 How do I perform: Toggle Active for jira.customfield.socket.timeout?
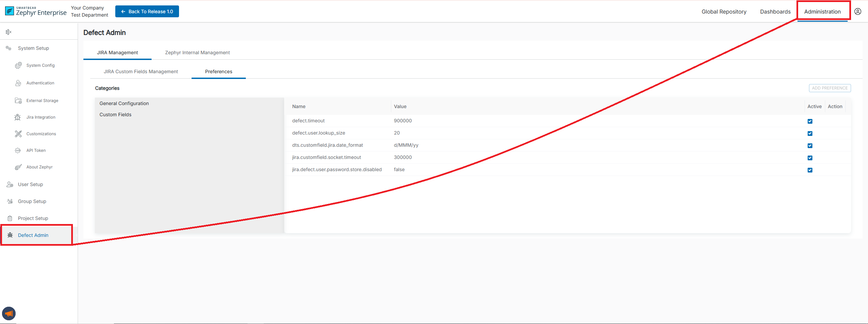pos(810,158)
